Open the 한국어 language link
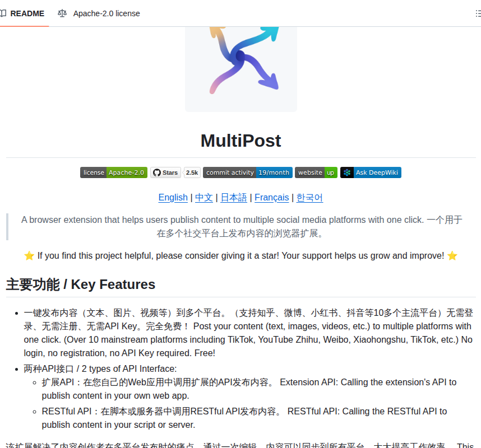Image resolution: width=481 pixels, height=448 pixels. coord(309,198)
